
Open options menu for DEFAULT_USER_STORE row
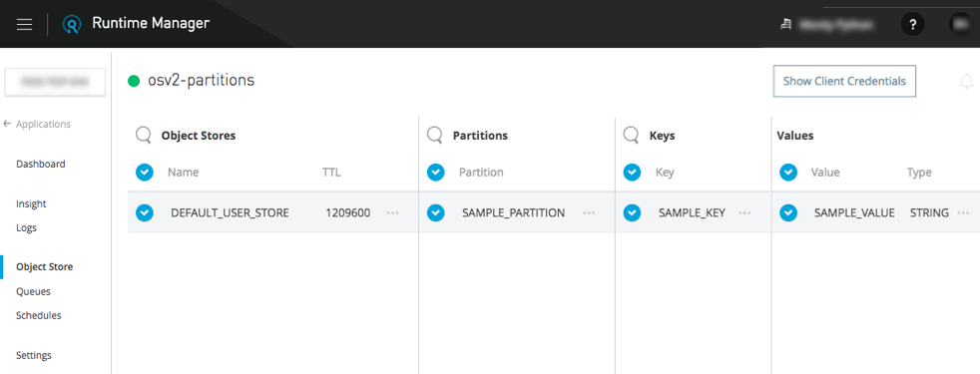click(x=392, y=212)
